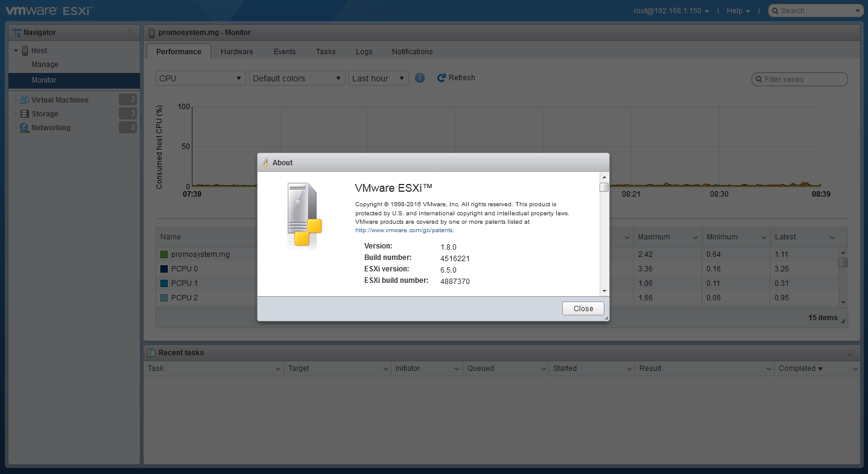
Task: Click the dark blue PCPU 0 color swatch
Action: click(164, 269)
